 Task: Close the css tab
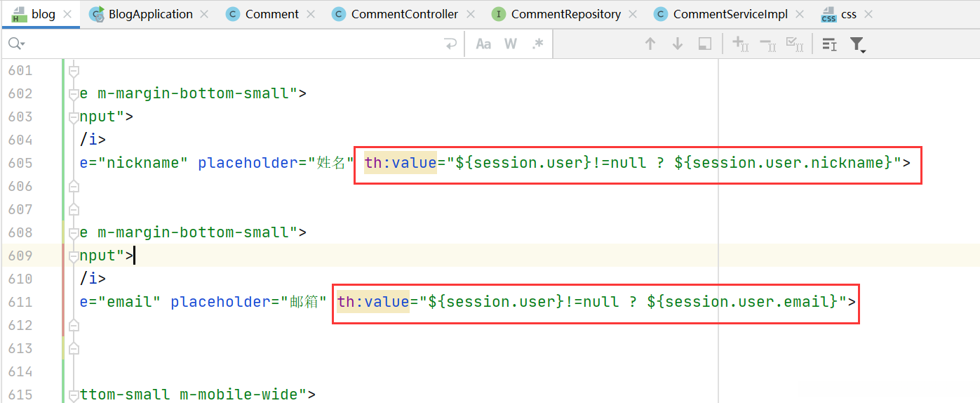[869, 14]
